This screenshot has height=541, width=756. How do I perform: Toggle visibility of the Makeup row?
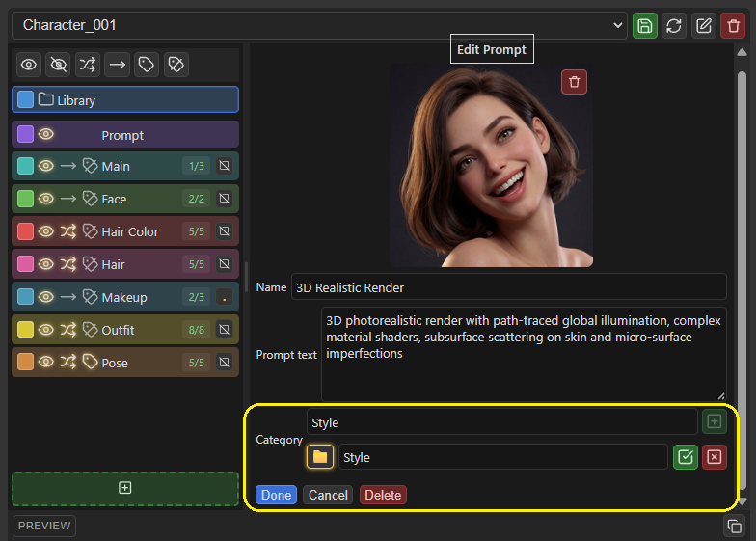[46, 297]
